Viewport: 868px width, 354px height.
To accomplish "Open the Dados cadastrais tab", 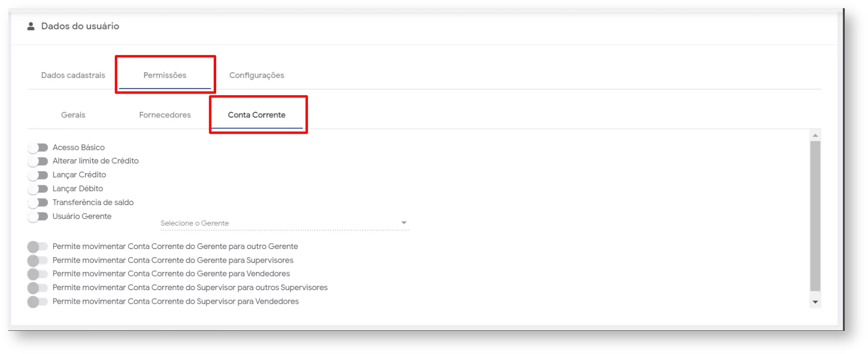I will (73, 75).
